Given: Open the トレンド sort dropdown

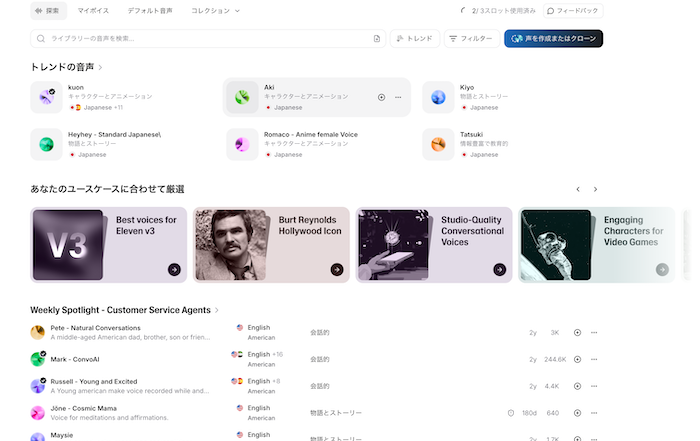Looking at the screenshot, I should tap(414, 38).
